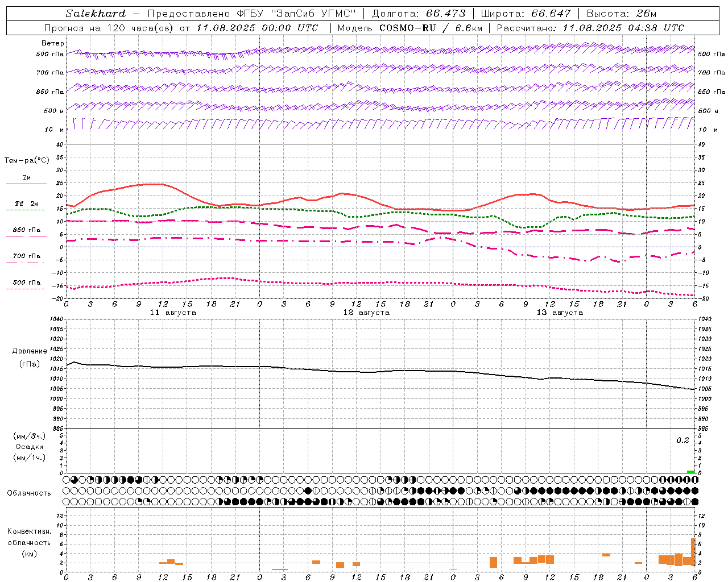The height and width of the screenshot is (582, 728).
Task: Click the 13 августа date label
Action: 560,313
